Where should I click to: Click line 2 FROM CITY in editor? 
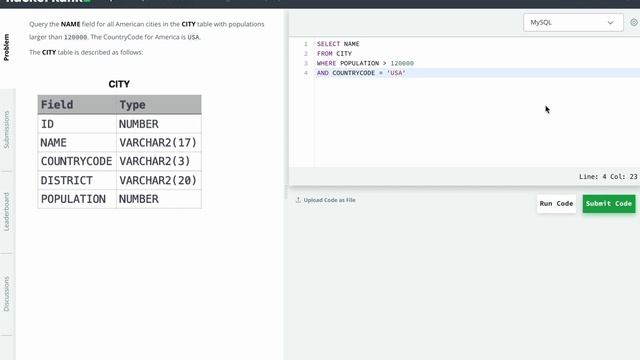[334, 54]
